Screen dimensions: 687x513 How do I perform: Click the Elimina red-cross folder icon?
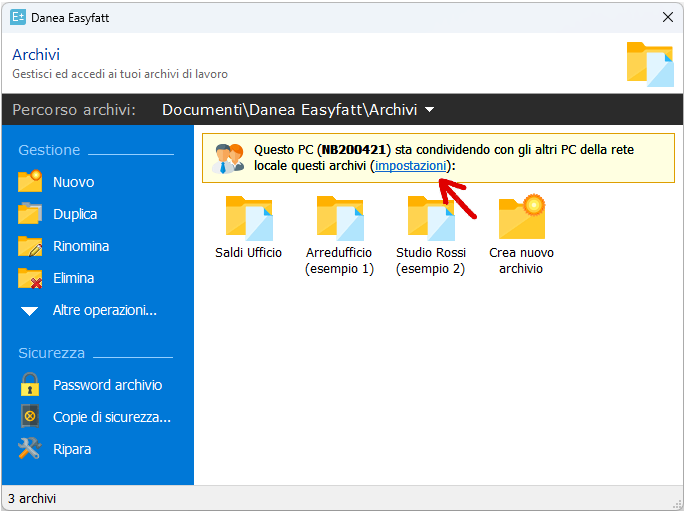[30, 278]
